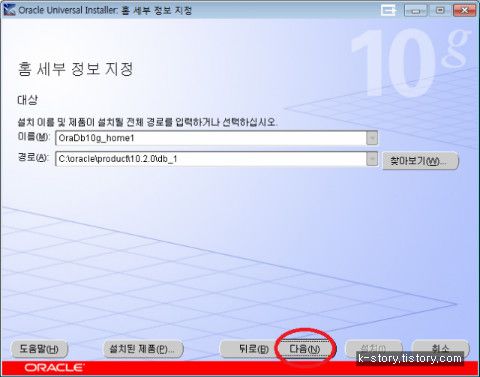Click the 찾아보기 browse button
This screenshot has width=480, height=377.
coord(420,161)
